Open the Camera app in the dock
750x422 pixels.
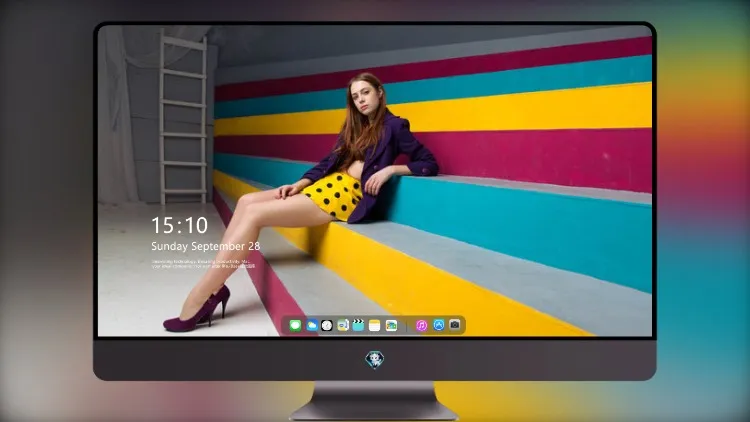455,325
